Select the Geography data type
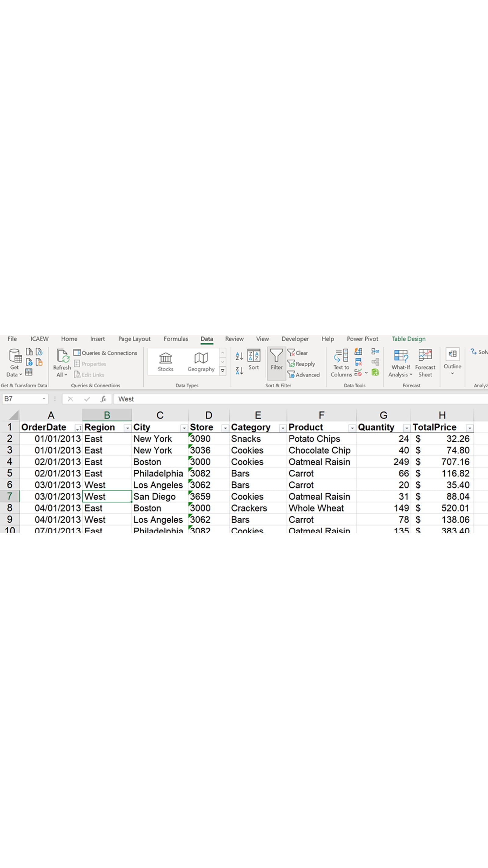Image resolution: width=488 pixels, height=868 pixels. coord(201,360)
